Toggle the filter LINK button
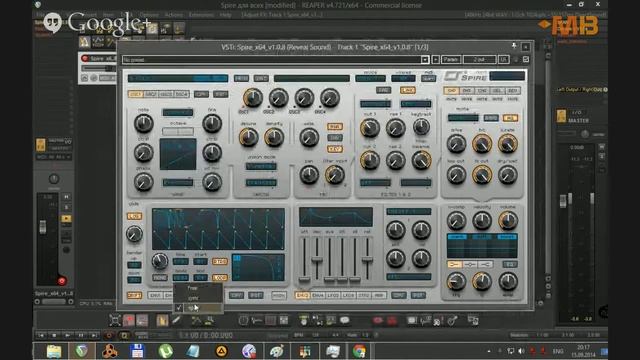The height and width of the screenshot is (360, 640). [407, 90]
